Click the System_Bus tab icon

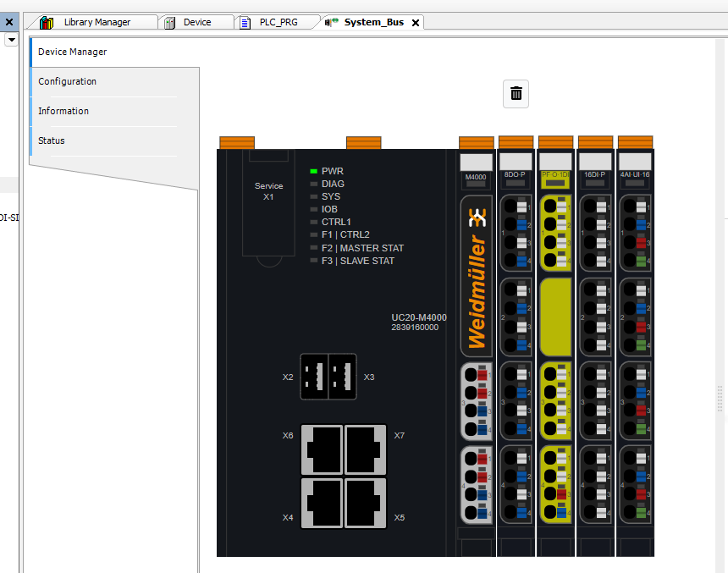pyautogui.click(x=332, y=22)
